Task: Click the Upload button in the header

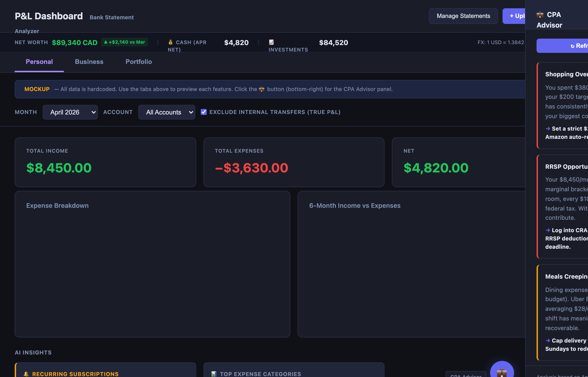Action: pos(514,16)
